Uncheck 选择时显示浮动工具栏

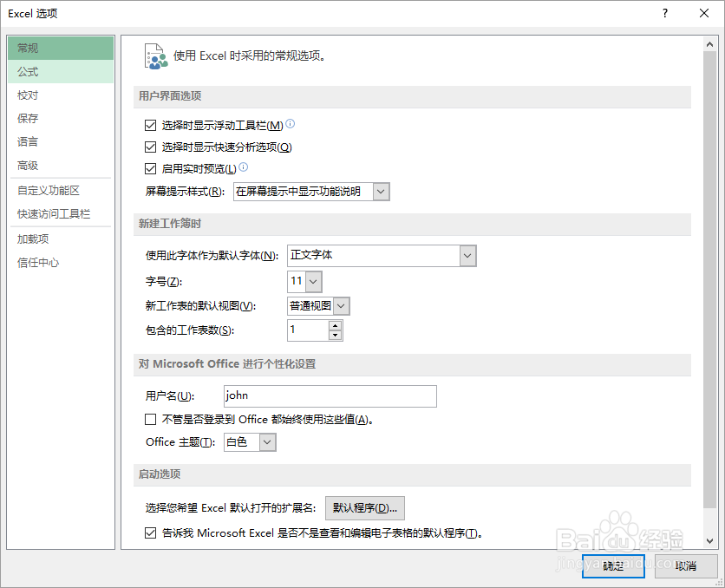pos(150,125)
